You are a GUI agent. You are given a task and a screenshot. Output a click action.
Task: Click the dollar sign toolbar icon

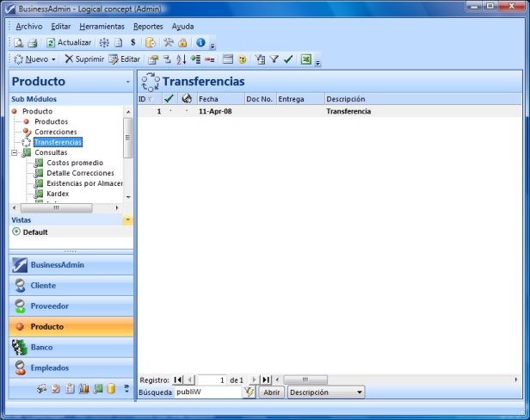point(132,42)
